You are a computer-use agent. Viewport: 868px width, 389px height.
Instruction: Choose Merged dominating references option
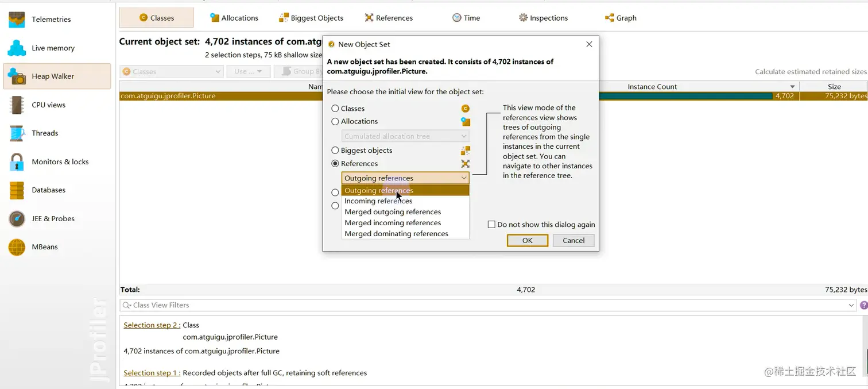tap(405, 234)
